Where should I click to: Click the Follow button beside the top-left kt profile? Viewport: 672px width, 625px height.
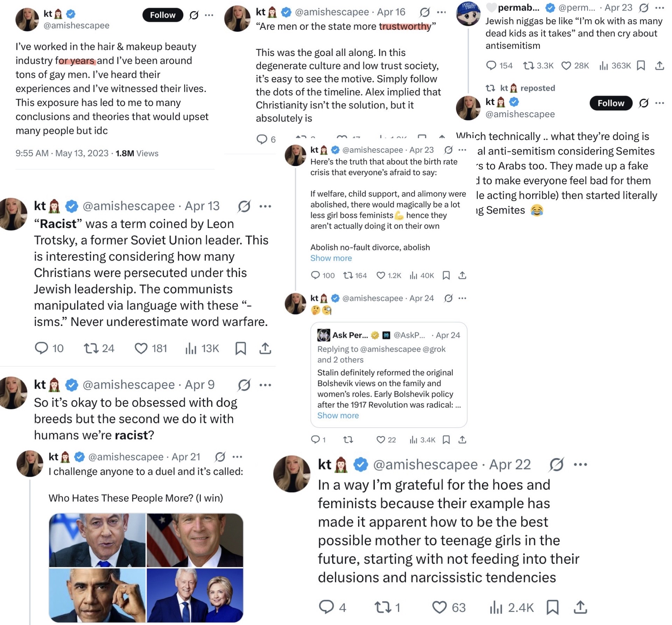coord(163,15)
